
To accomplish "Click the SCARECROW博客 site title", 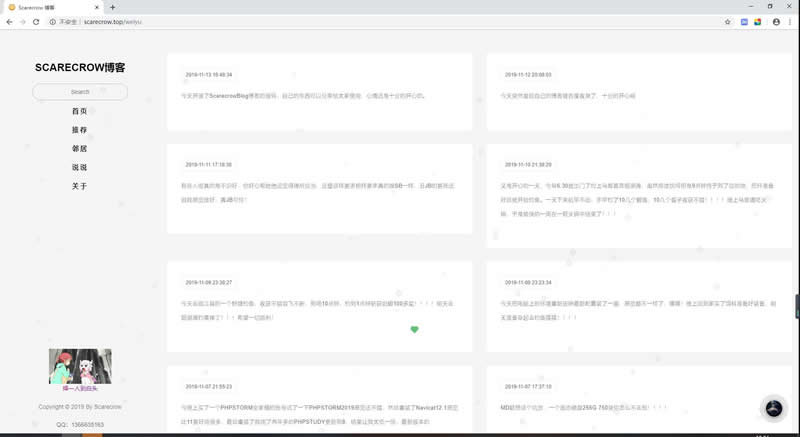I will 80,68.
